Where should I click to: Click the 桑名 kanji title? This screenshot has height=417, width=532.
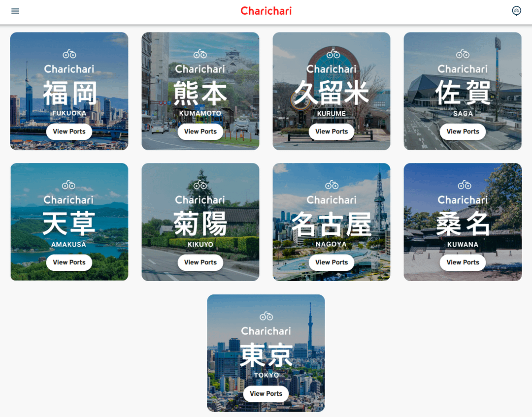tap(463, 224)
